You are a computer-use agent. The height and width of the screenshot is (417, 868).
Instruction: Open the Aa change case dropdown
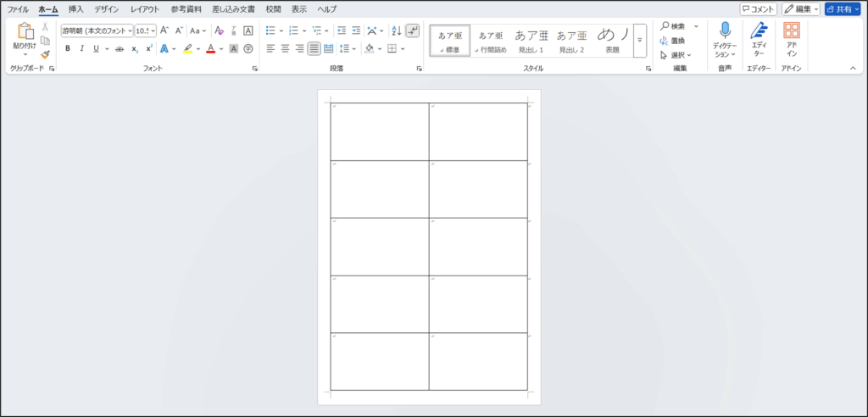point(198,31)
